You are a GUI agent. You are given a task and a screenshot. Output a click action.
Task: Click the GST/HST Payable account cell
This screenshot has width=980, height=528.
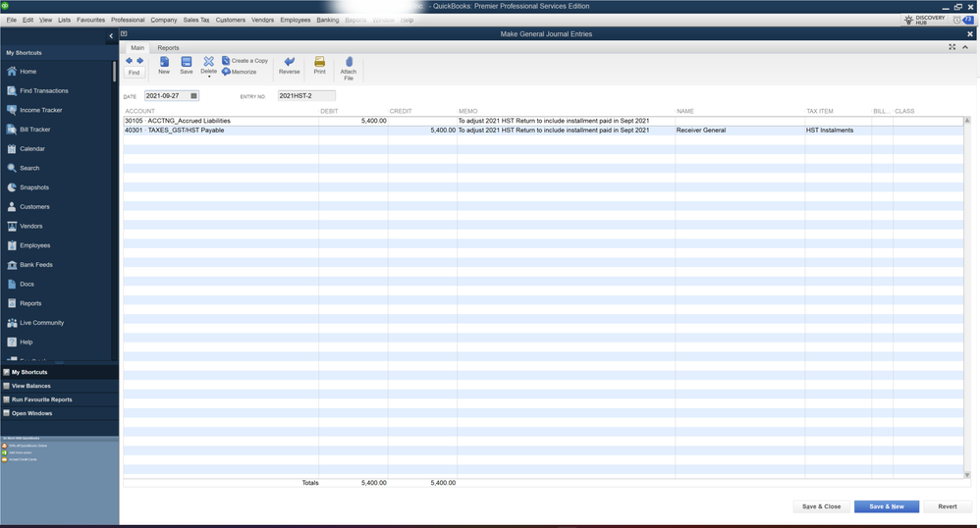click(x=221, y=131)
